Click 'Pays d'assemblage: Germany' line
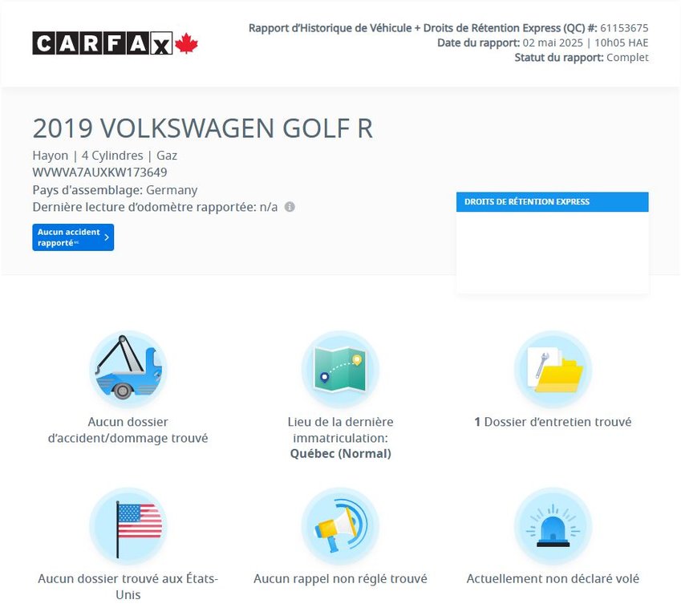Screen dimensions: 681x616 (x=115, y=190)
